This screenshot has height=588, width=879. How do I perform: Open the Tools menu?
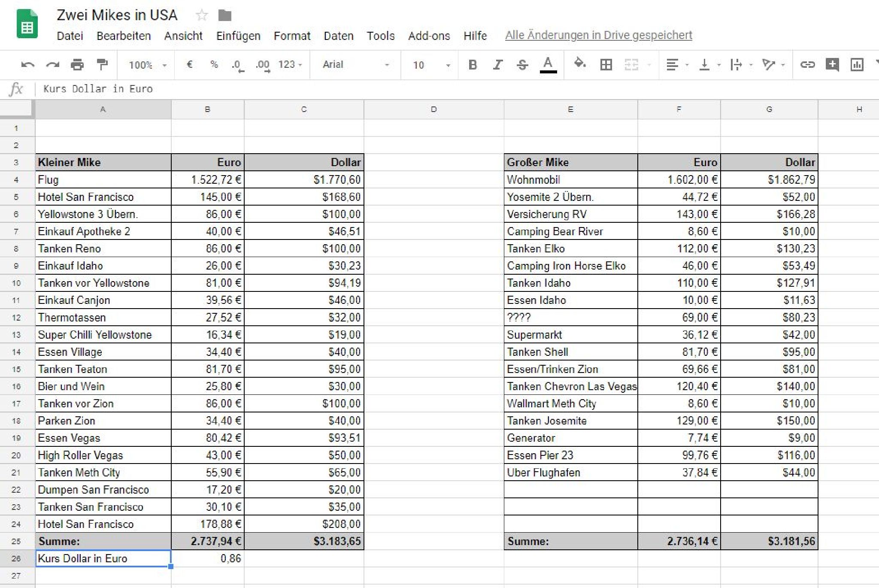coord(381,36)
